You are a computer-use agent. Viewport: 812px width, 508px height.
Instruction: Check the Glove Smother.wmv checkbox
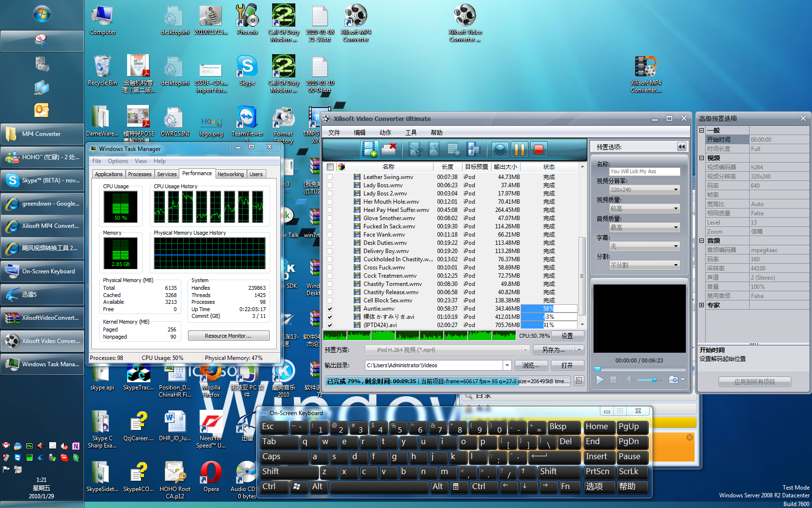pos(330,218)
